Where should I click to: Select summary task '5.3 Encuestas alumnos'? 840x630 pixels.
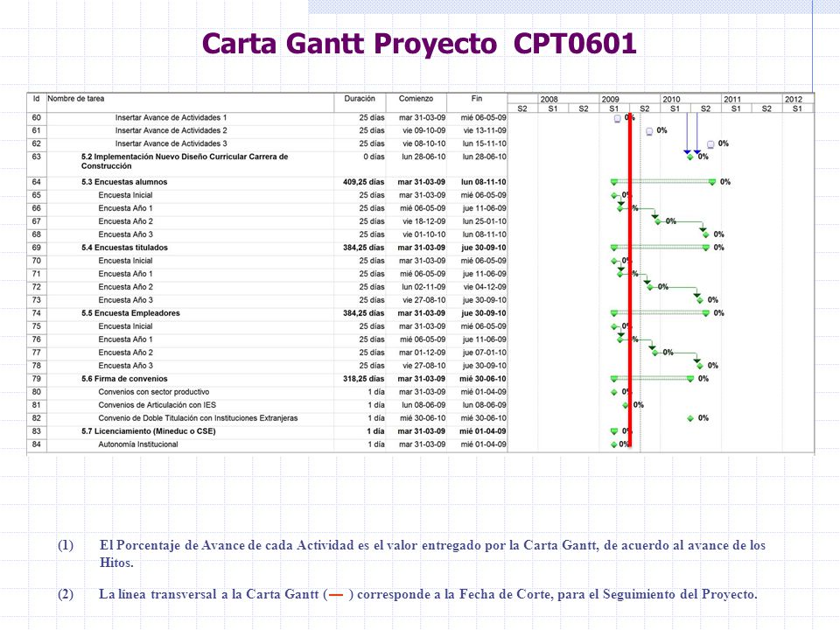[x=124, y=182]
